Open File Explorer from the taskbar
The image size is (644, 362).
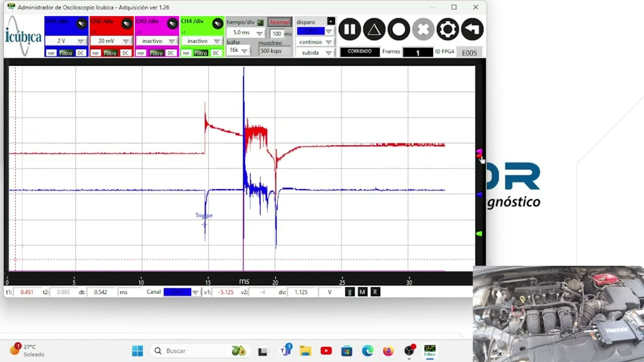[x=305, y=350]
